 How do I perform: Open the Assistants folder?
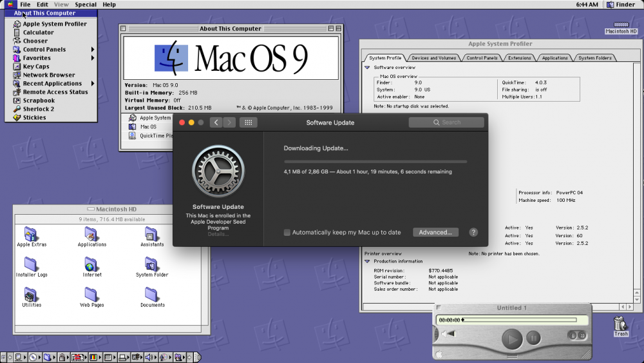(x=151, y=237)
